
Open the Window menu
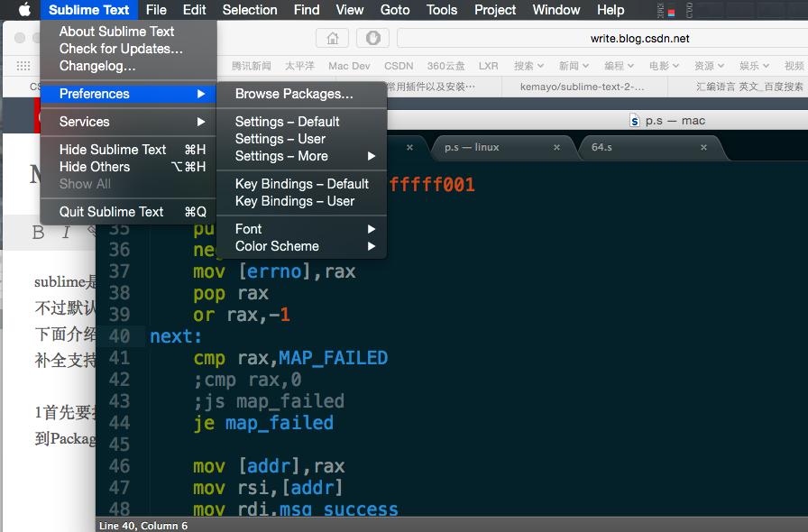(556, 10)
